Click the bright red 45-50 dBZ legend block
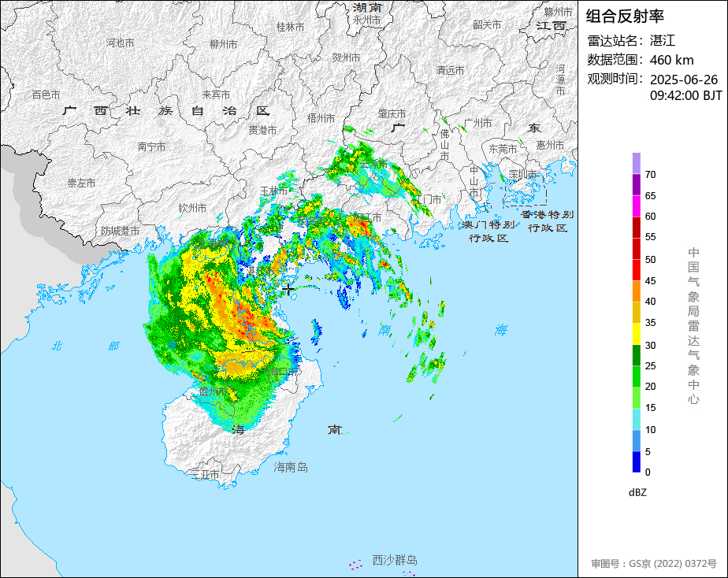The image size is (728, 578). click(x=636, y=270)
